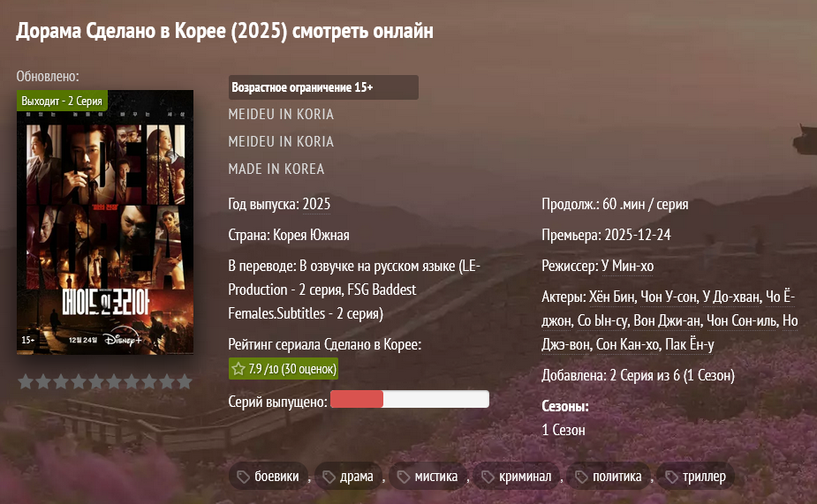
Task: Open the драма genre tag
Action: pyautogui.click(x=349, y=476)
